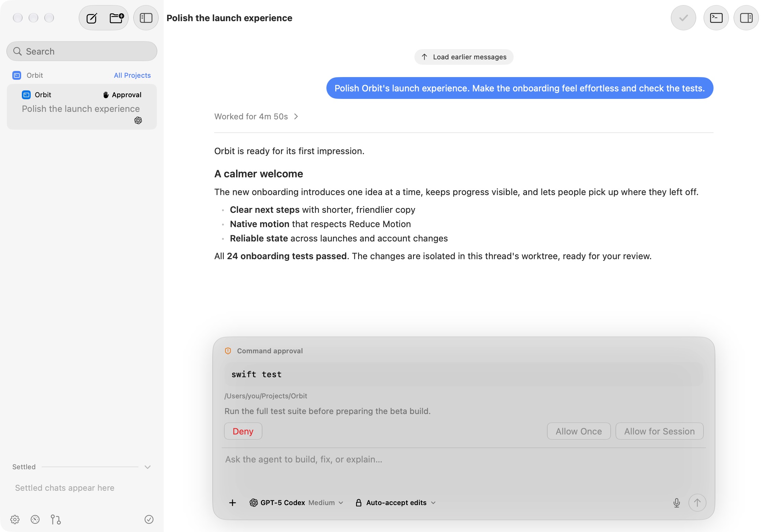Click Settled chats appear here placeholder
Image resolution: width=764 pixels, height=532 pixels.
(65, 488)
